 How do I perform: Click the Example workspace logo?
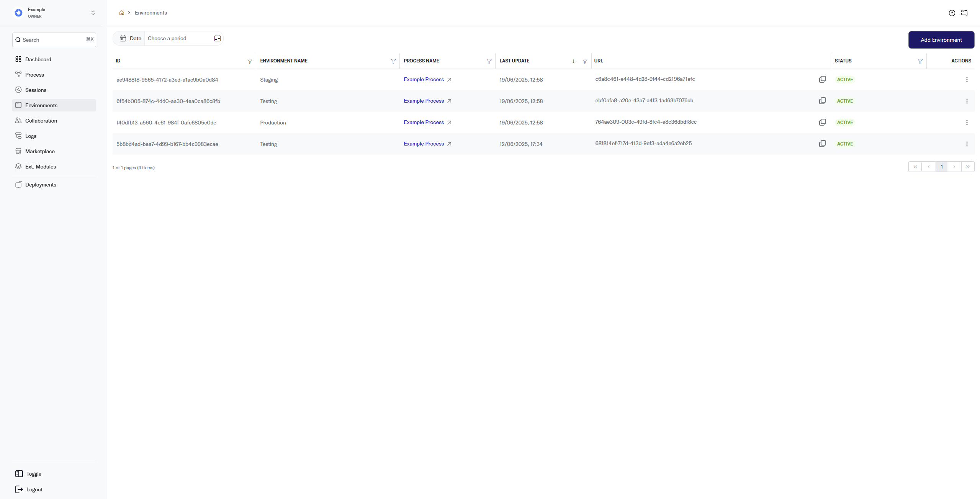[18, 13]
